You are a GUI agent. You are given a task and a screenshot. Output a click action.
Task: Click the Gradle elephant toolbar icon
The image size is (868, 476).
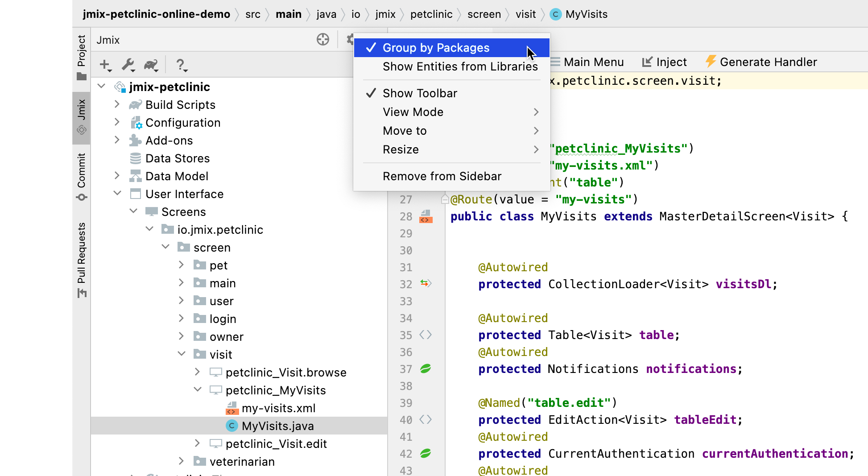151,65
